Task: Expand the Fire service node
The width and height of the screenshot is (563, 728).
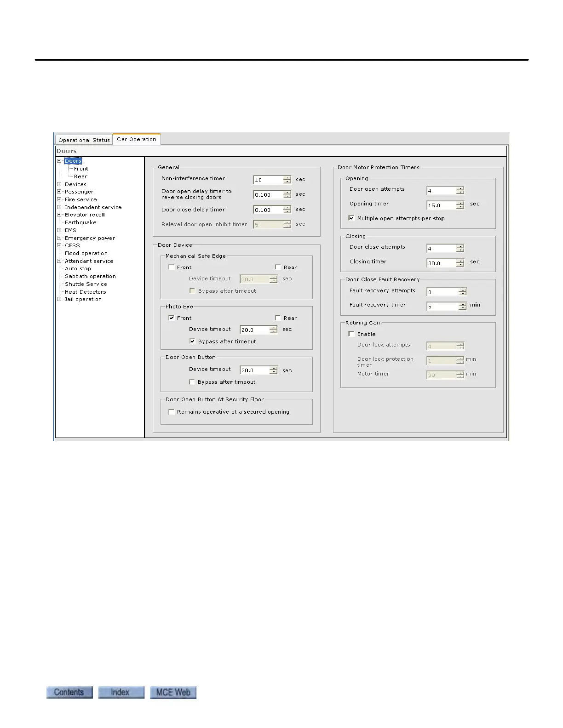Action: tap(59, 199)
